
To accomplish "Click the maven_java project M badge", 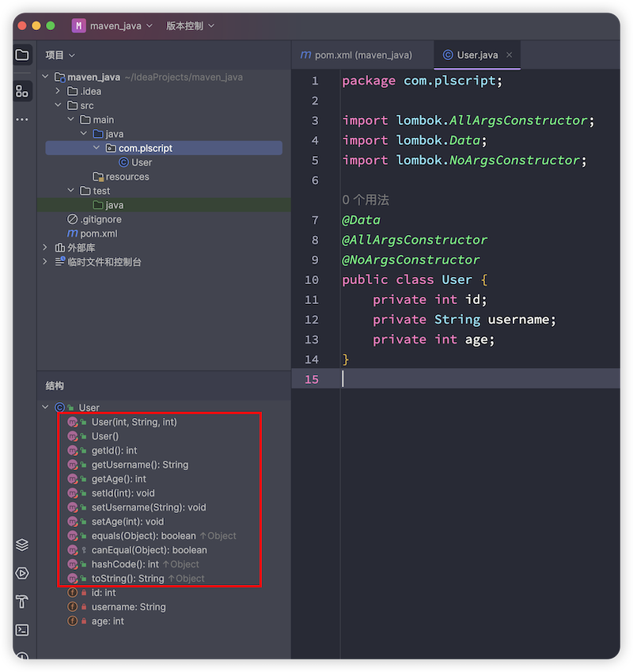I will click(x=78, y=25).
